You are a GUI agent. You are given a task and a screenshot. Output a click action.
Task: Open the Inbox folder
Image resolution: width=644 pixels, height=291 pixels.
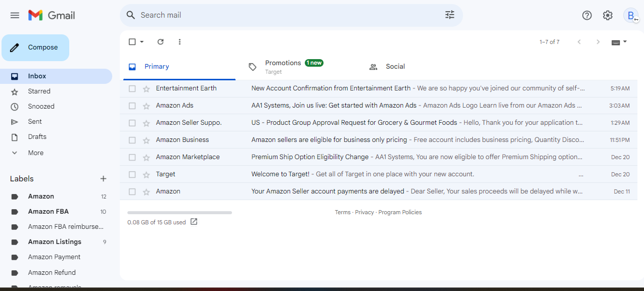tap(56, 76)
